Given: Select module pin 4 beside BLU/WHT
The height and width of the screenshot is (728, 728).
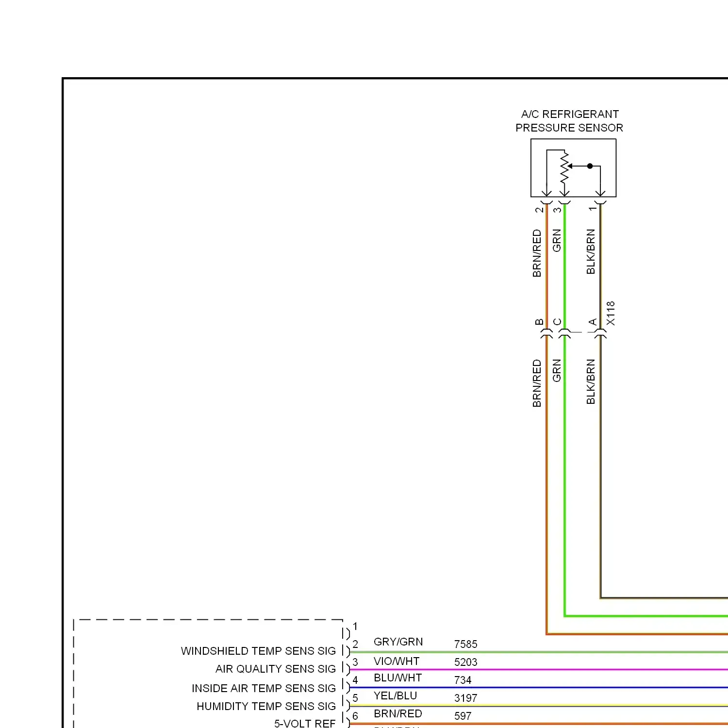Looking at the screenshot, I should [355, 680].
